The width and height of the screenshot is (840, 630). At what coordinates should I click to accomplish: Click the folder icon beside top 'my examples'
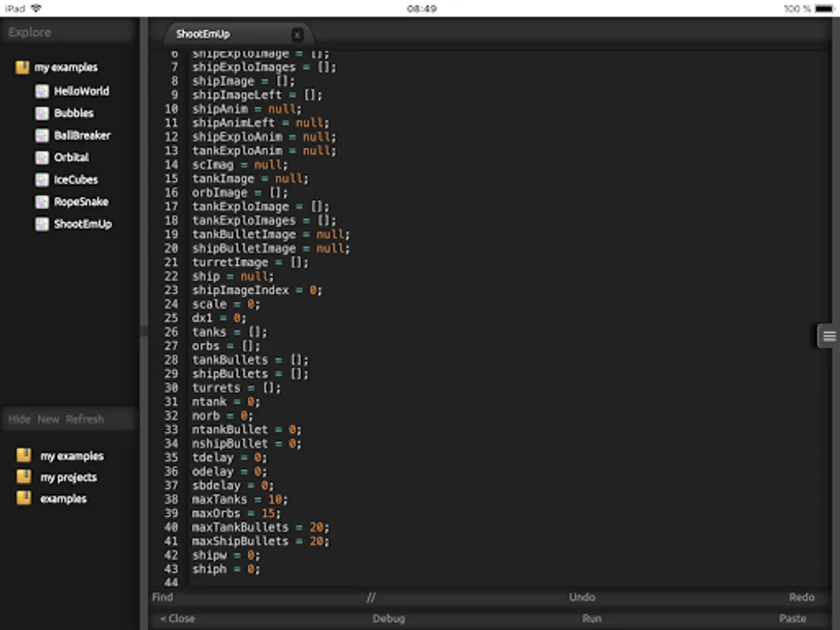(x=22, y=67)
